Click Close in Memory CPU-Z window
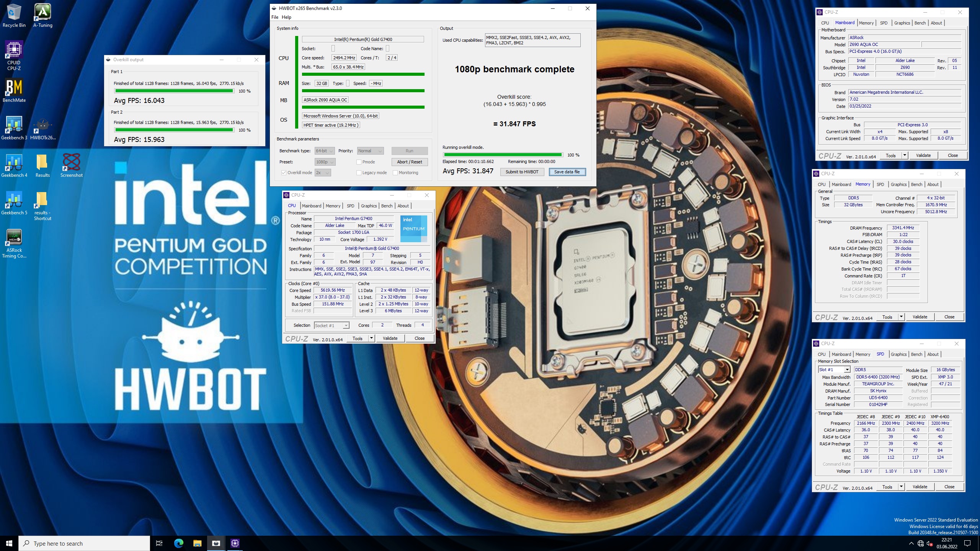 (x=949, y=317)
